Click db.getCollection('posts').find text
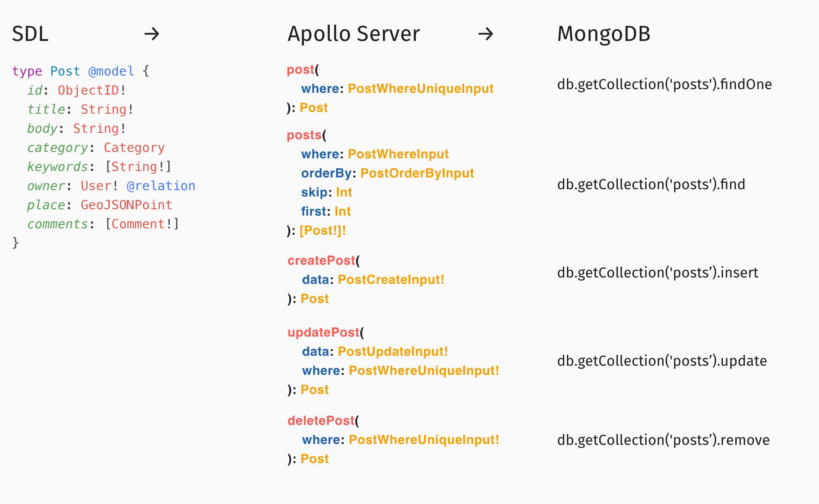This screenshot has width=819, height=504. coord(651,185)
